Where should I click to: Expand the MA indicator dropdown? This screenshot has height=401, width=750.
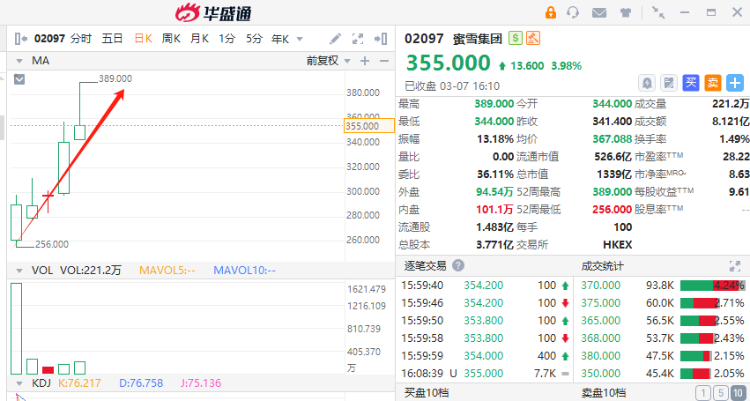coord(20,61)
